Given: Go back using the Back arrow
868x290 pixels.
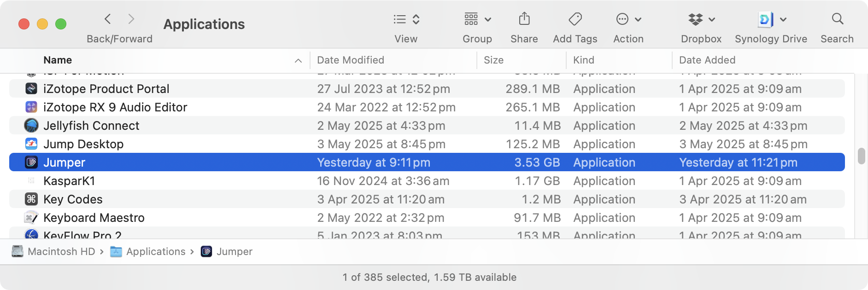Looking at the screenshot, I should tap(108, 19).
